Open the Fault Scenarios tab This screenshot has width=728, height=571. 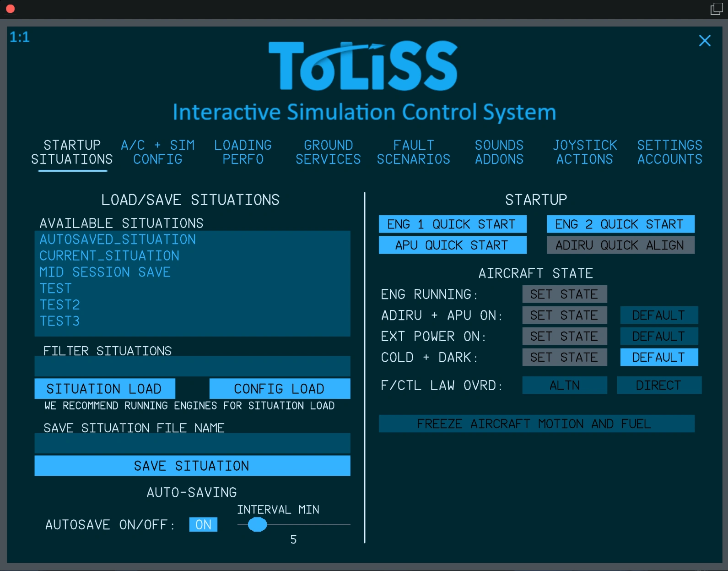tap(413, 152)
